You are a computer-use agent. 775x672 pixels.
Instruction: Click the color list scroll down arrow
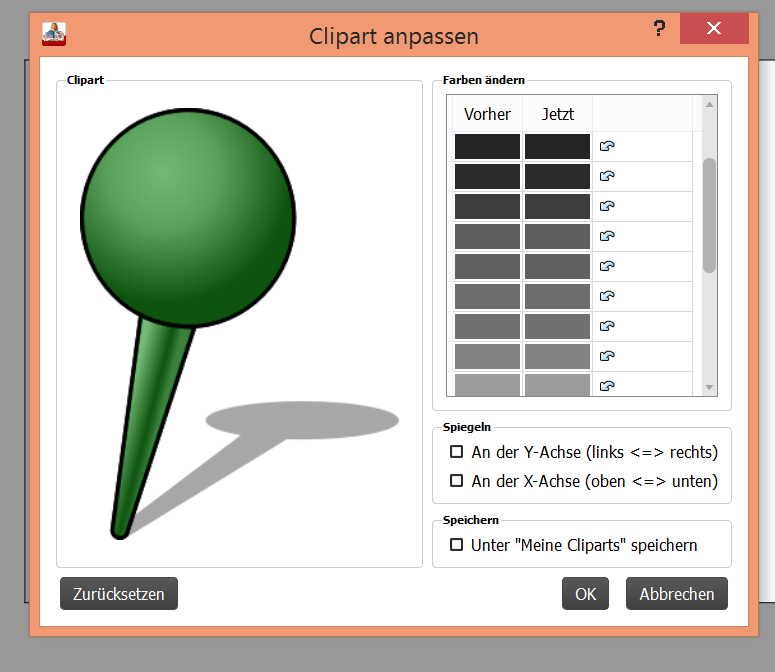click(709, 387)
